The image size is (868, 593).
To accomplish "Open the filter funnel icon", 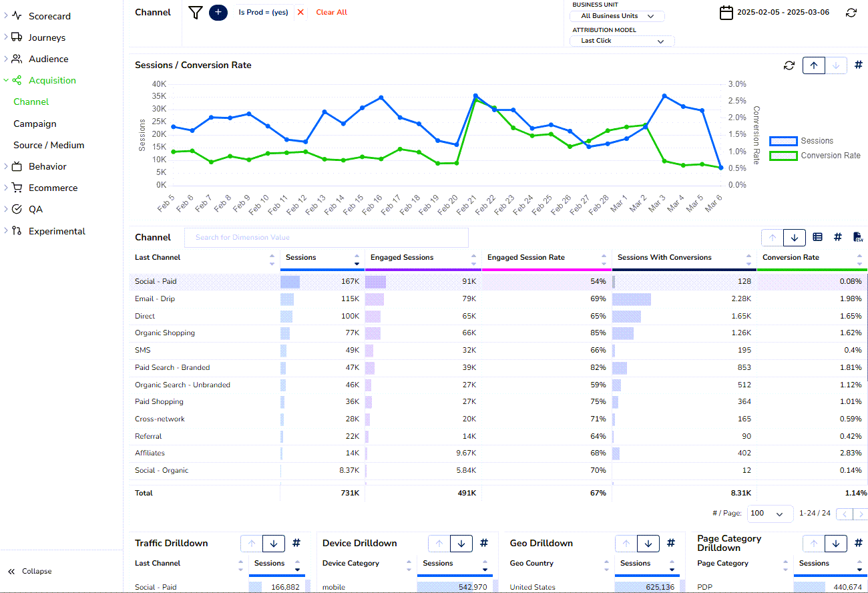I will click(x=194, y=12).
